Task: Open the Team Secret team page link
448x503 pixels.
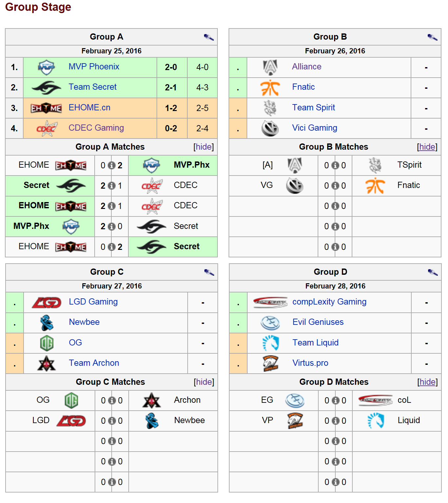Action: 92,87
